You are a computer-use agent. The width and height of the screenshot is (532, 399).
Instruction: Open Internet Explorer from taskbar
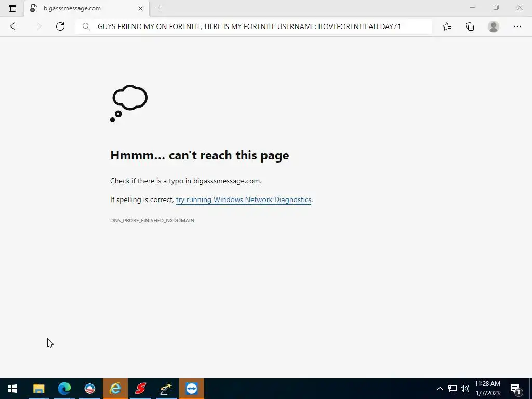click(x=115, y=389)
